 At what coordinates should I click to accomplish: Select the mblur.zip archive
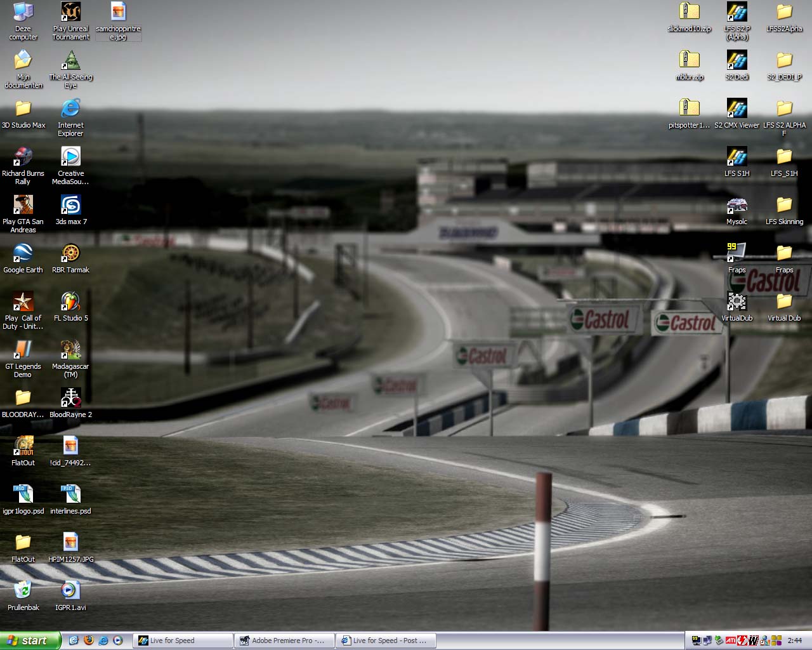point(689,65)
